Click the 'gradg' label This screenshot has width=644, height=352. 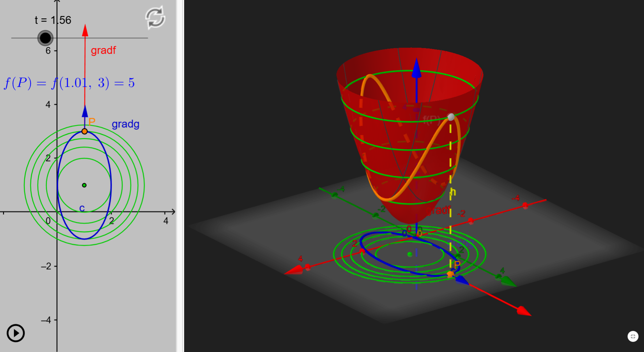point(126,124)
